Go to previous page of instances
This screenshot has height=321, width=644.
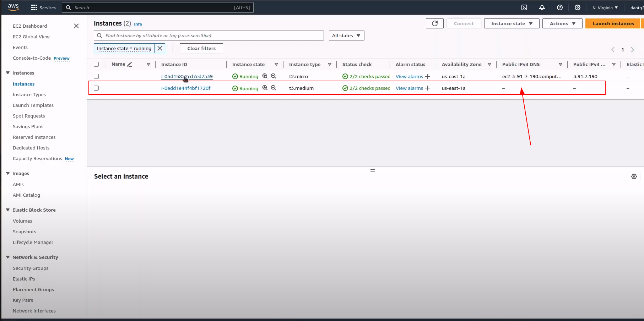coord(613,50)
